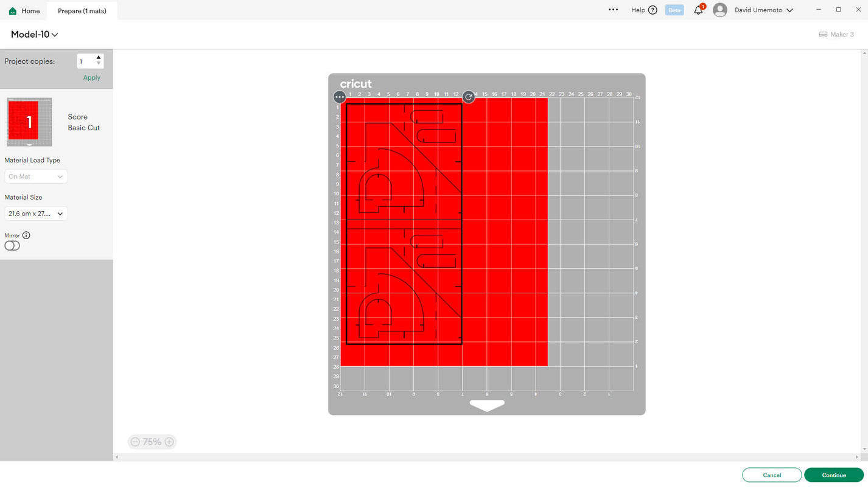Open the more options ellipsis in the title bar

coord(613,10)
